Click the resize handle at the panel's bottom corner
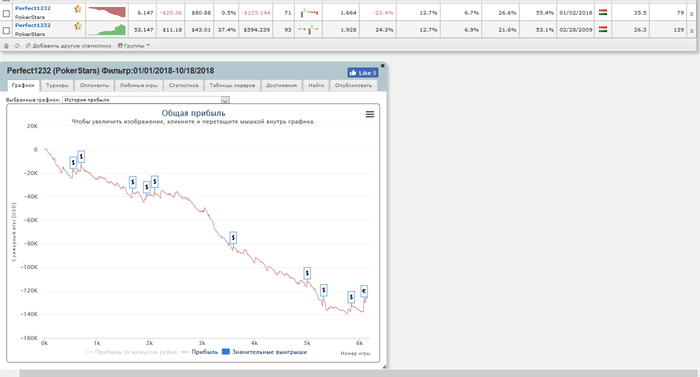The image size is (700, 377). [384, 366]
